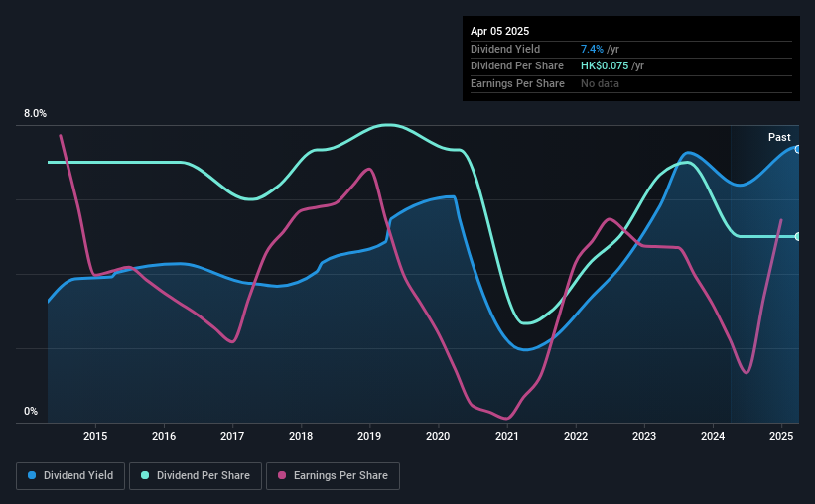Click the 2019 x-axis label
Screen dimensions: 815x504
[369, 436]
